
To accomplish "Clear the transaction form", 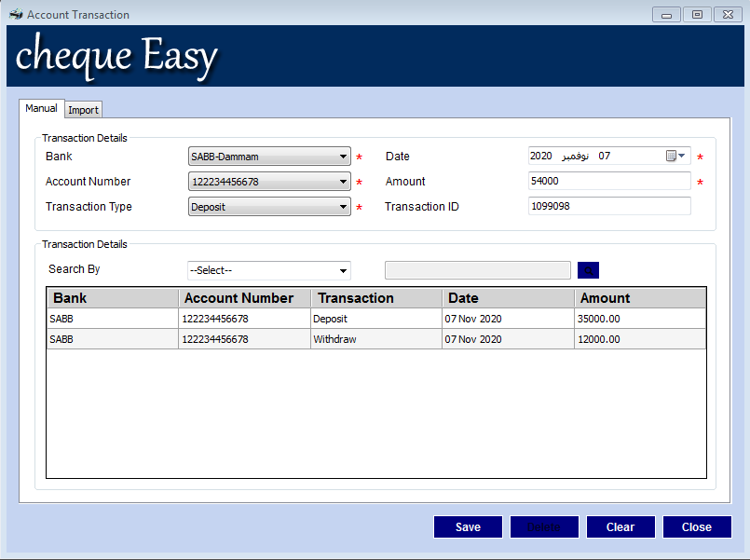I will 620,526.
